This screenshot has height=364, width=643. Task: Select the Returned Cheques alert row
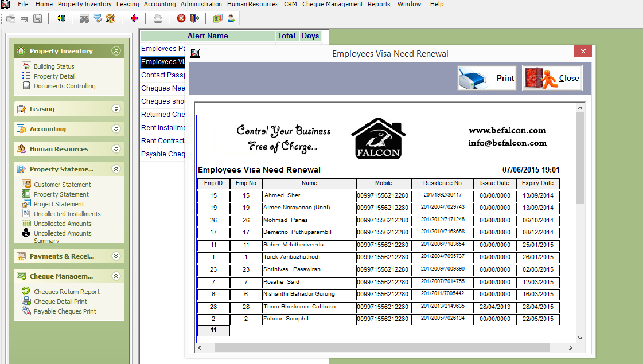click(163, 115)
